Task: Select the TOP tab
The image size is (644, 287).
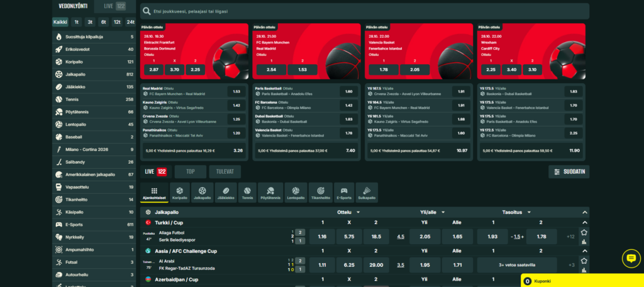Action: 191,172
